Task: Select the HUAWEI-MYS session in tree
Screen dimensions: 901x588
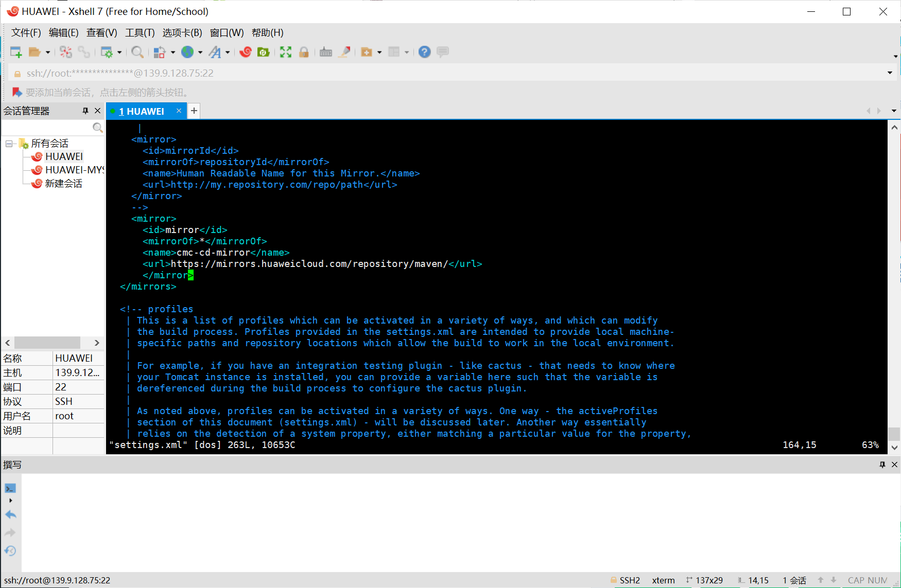Action: tap(74, 170)
